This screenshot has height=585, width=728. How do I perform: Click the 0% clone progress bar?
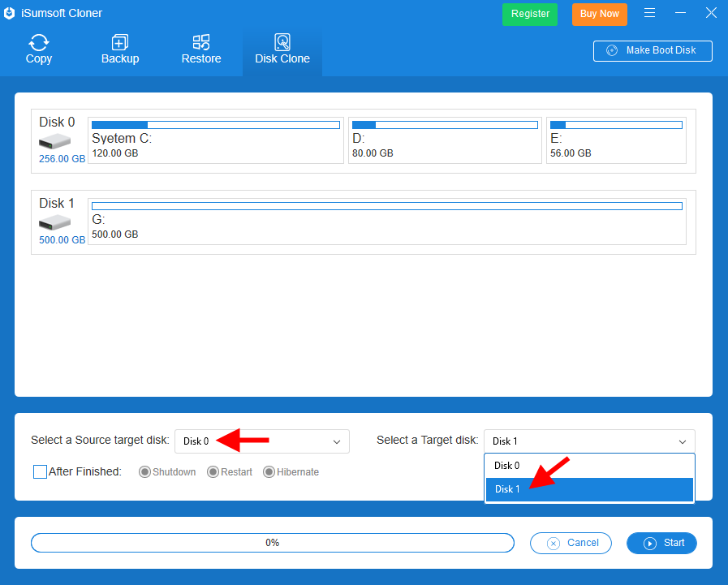(x=273, y=544)
